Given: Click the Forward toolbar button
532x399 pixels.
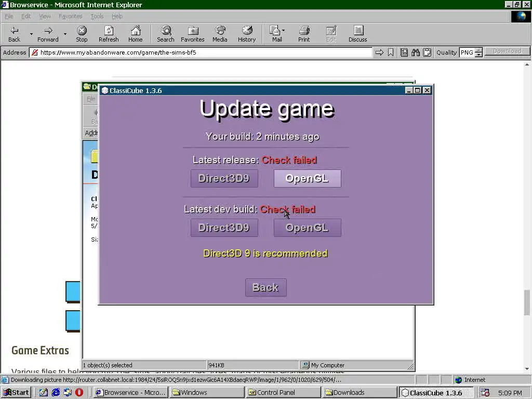Looking at the screenshot, I should [x=48, y=34].
